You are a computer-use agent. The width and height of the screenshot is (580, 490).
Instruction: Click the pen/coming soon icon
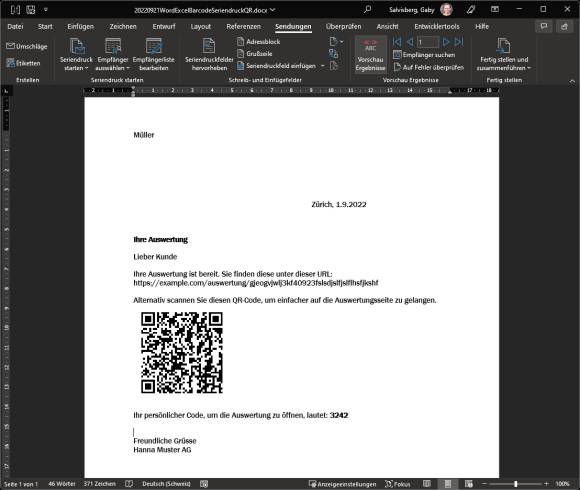click(471, 10)
